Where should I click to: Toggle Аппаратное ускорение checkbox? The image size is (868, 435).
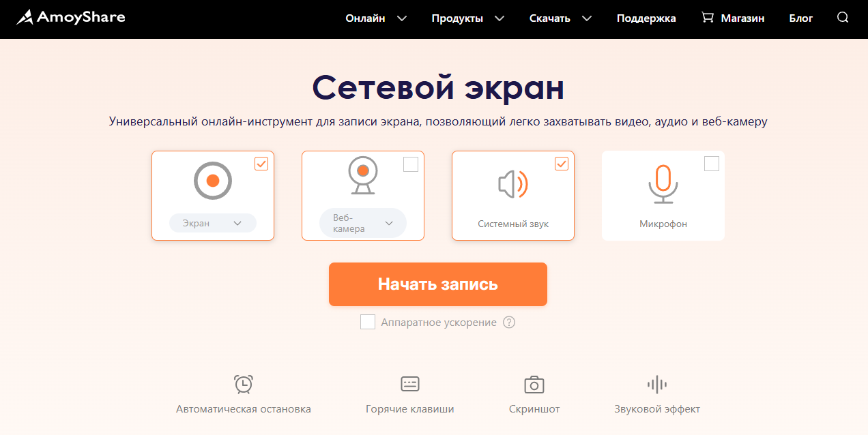pos(368,322)
